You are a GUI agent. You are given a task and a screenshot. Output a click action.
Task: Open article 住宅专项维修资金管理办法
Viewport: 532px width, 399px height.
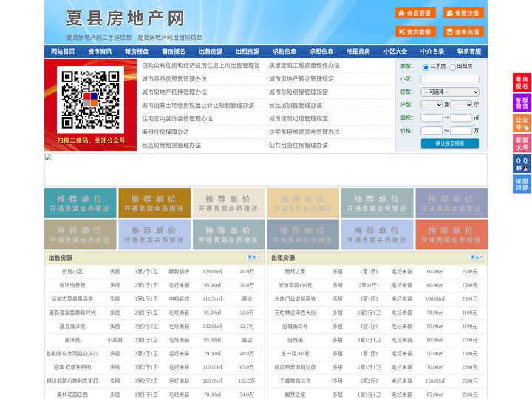[x=304, y=132]
